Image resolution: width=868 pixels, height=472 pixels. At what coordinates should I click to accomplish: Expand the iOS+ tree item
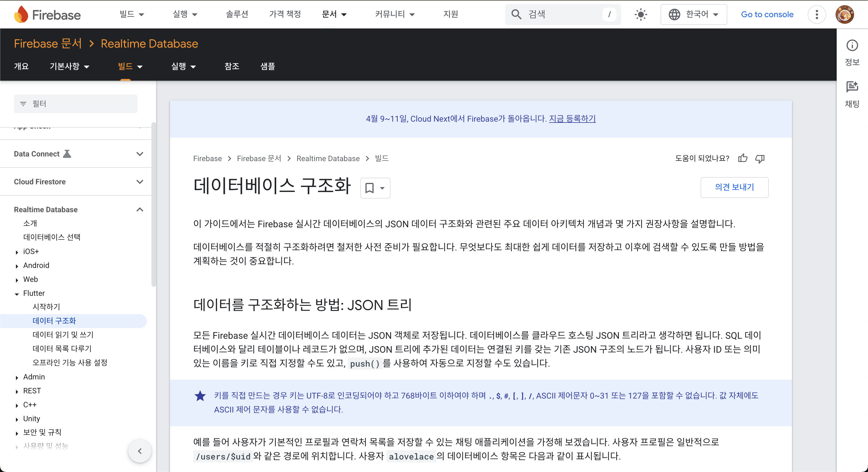tap(17, 252)
